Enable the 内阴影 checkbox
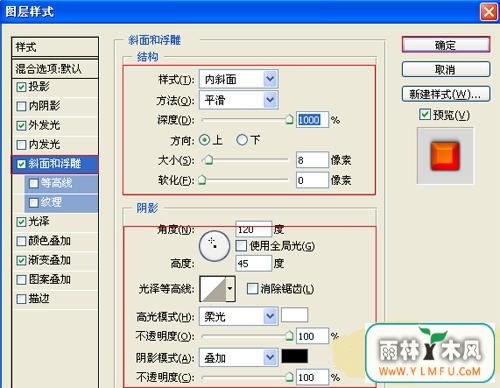The height and width of the screenshot is (388, 500). pyautogui.click(x=21, y=106)
